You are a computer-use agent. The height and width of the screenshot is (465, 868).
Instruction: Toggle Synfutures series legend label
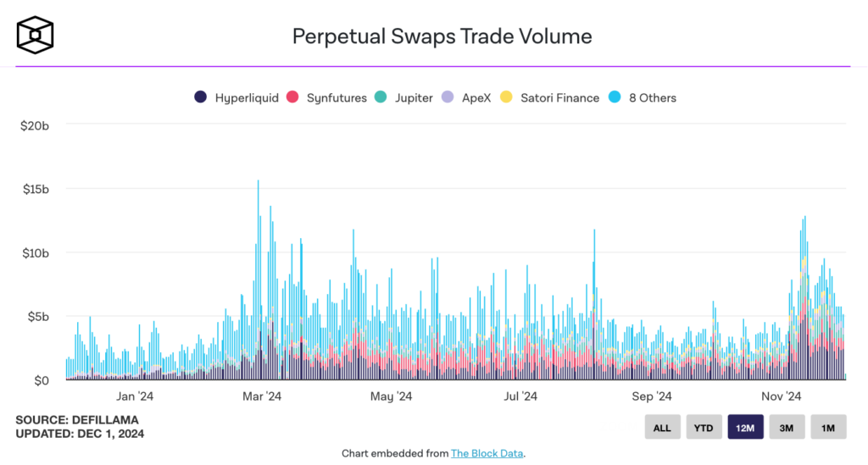click(337, 97)
